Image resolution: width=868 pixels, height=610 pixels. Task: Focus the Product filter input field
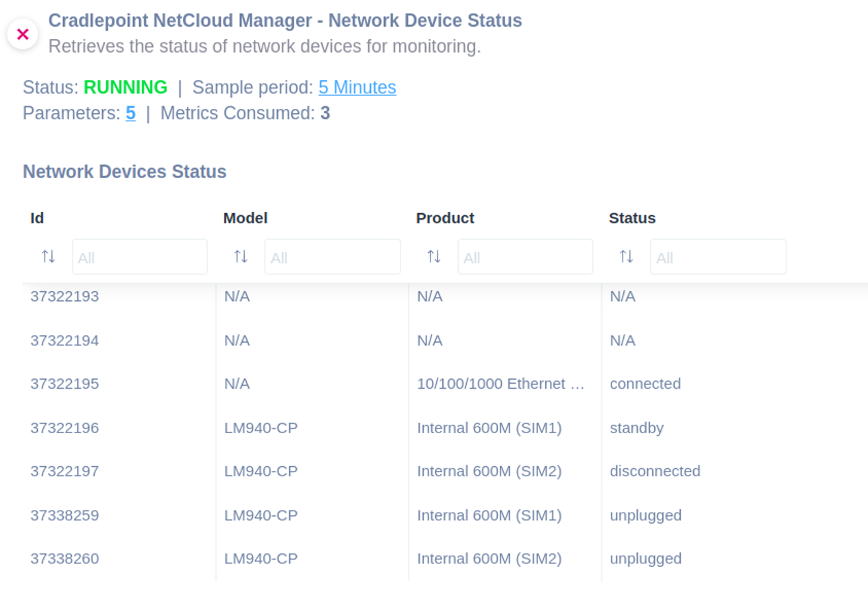[525, 257]
